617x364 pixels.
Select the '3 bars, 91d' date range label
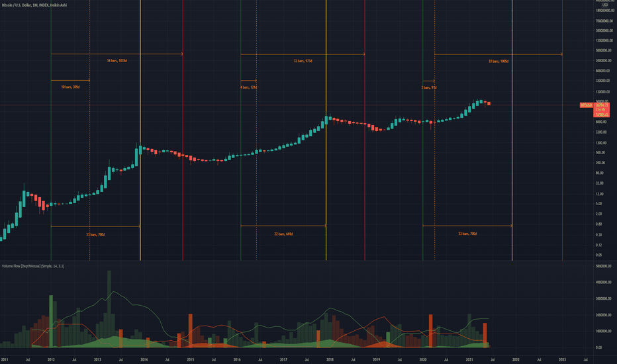[429, 87]
